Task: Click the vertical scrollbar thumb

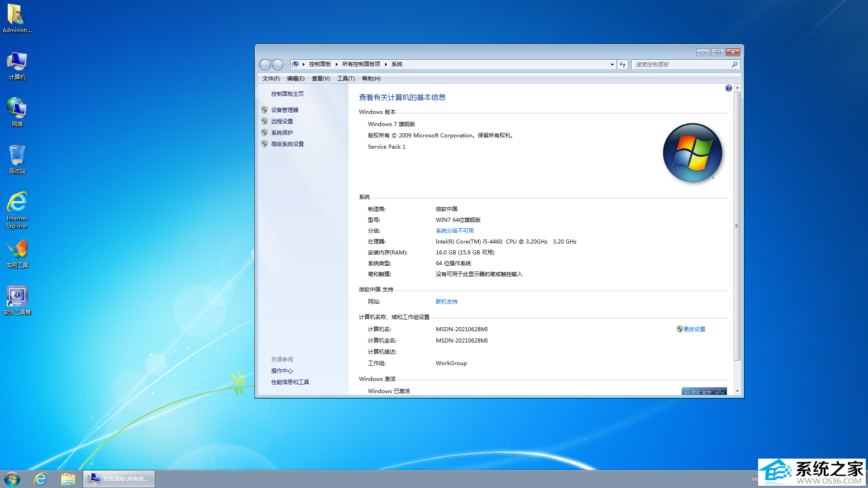Action: click(x=737, y=226)
